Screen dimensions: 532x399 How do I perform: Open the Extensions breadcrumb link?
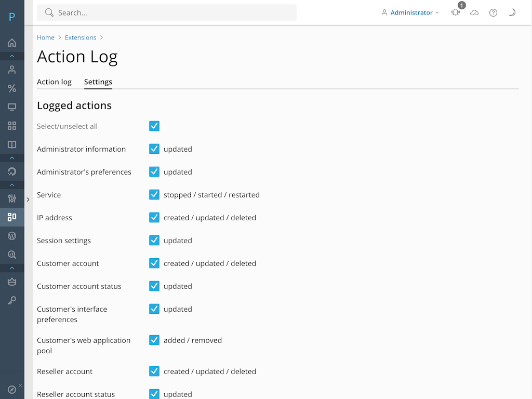(80, 37)
